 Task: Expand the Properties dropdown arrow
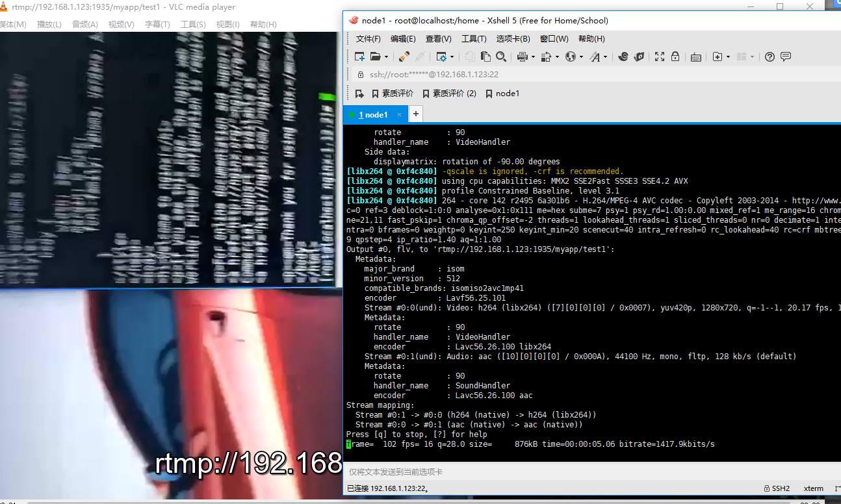click(x=452, y=57)
